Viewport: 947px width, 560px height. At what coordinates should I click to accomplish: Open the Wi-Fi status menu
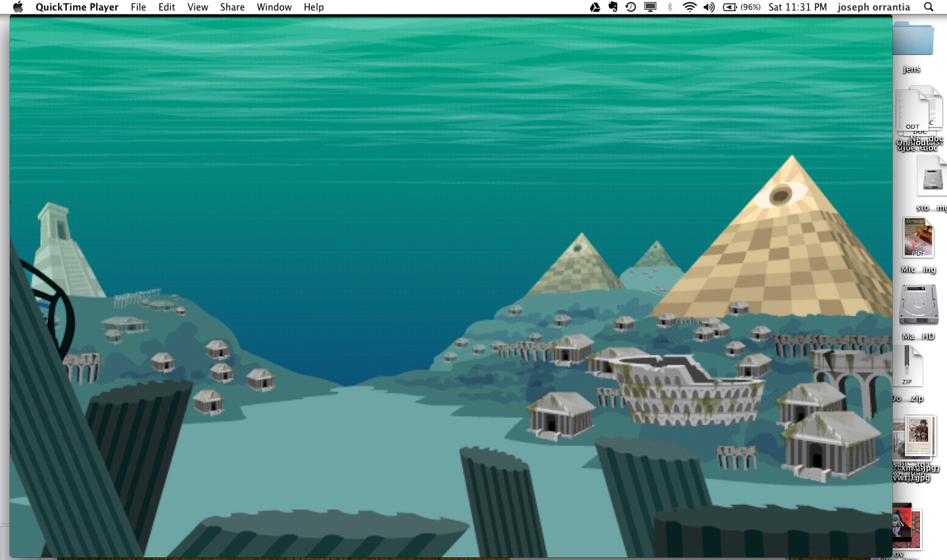tap(689, 7)
